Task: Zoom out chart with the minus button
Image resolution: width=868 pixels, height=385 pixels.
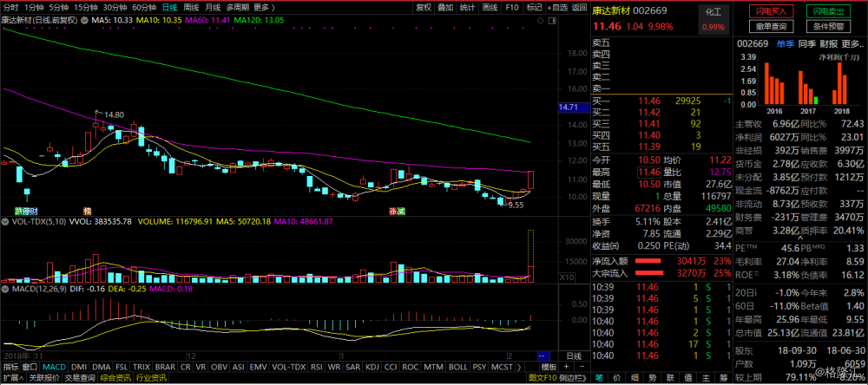Action: coord(580,367)
